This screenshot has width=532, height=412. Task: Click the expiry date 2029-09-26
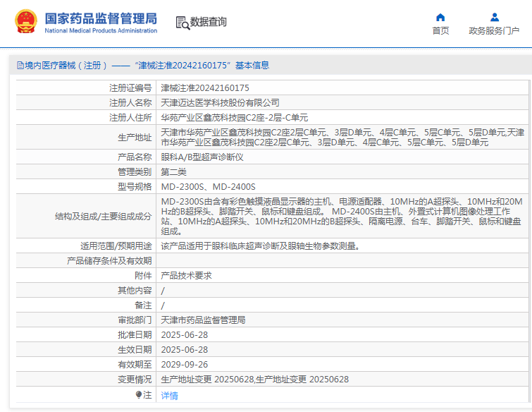(185, 365)
